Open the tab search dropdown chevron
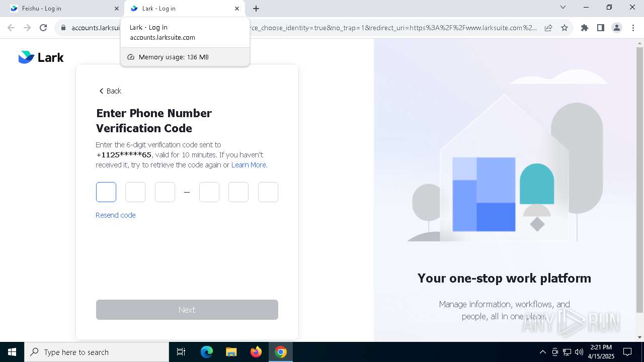Image resolution: width=644 pixels, height=362 pixels. point(563,8)
